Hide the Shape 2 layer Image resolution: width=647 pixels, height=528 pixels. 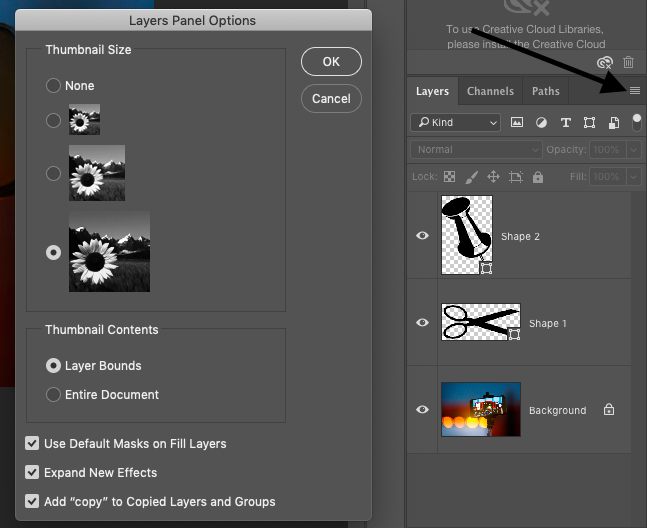[422, 236]
